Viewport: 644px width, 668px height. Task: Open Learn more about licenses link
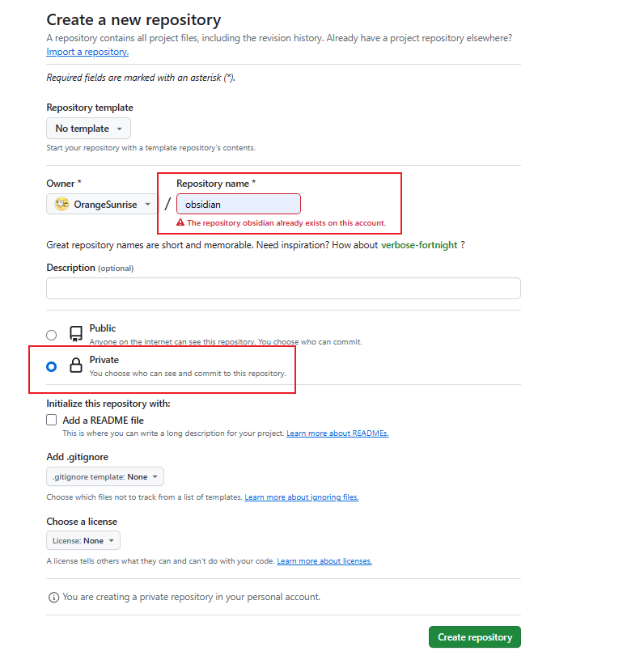click(324, 561)
